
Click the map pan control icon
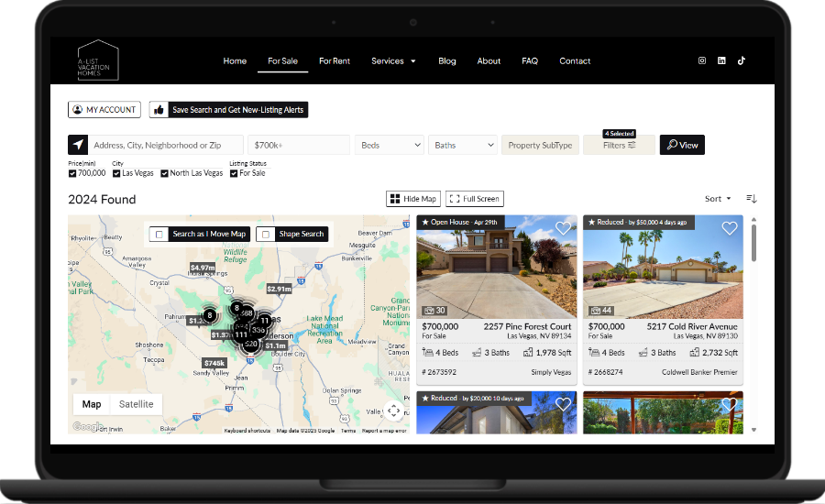pos(393,411)
